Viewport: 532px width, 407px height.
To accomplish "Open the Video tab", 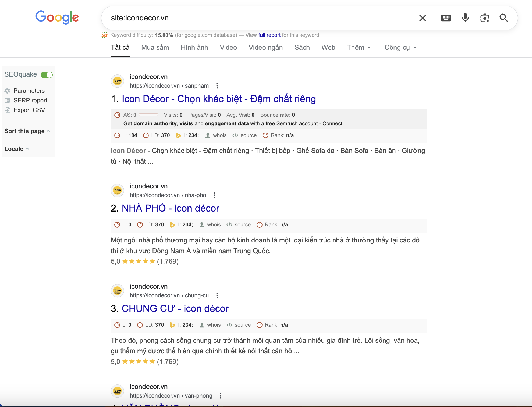I will pos(228,48).
